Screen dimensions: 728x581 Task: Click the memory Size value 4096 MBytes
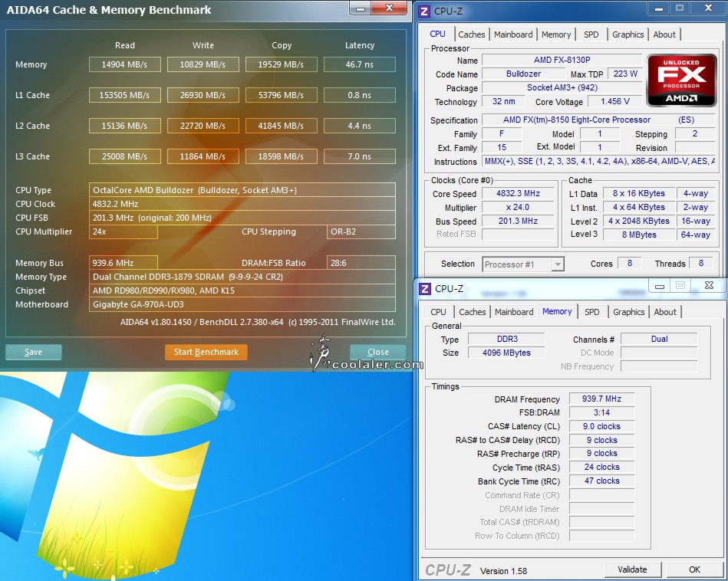click(506, 353)
